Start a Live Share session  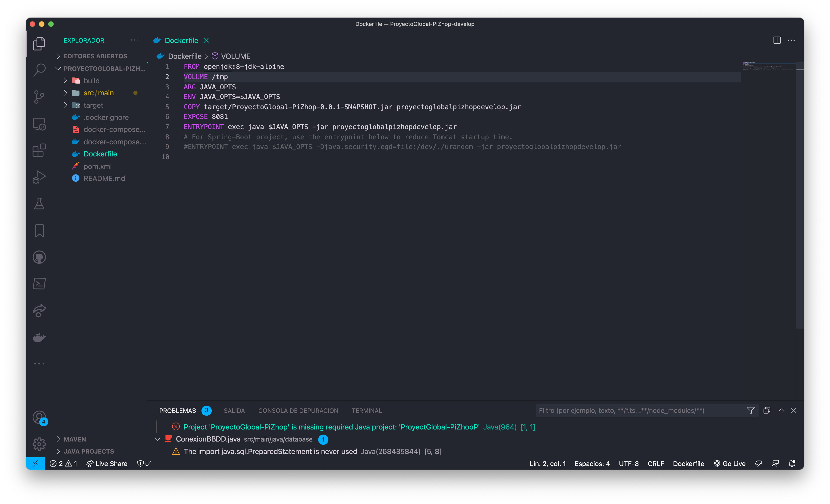coord(107,464)
